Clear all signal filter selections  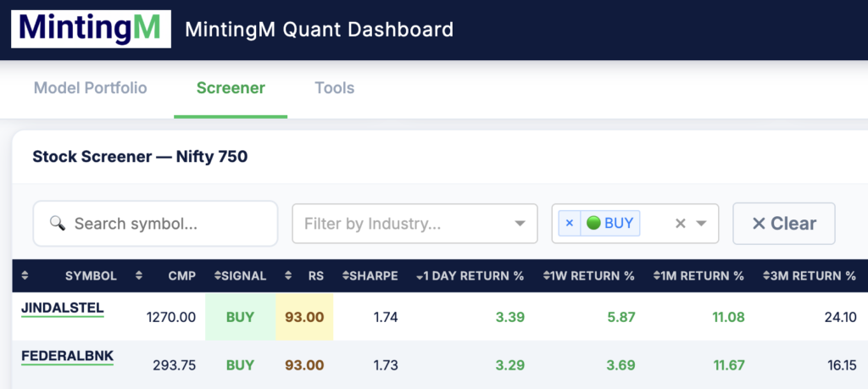(680, 224)
